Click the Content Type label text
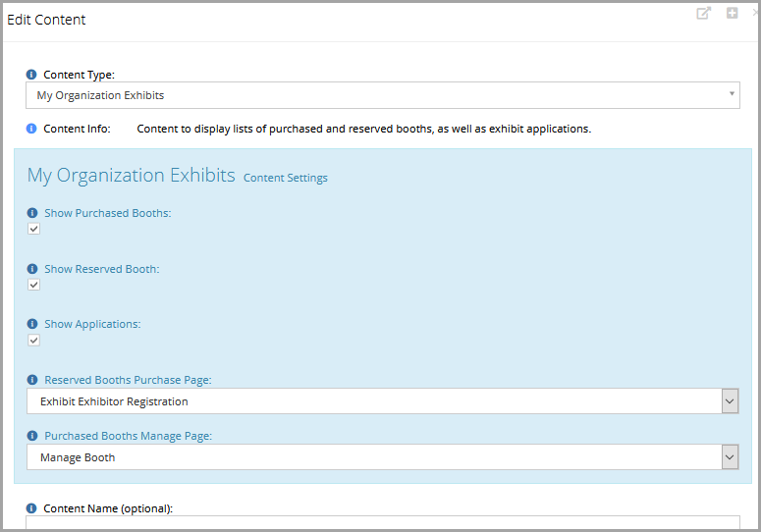The height and width of the screenshot is (532, 761). pos(80,75)
